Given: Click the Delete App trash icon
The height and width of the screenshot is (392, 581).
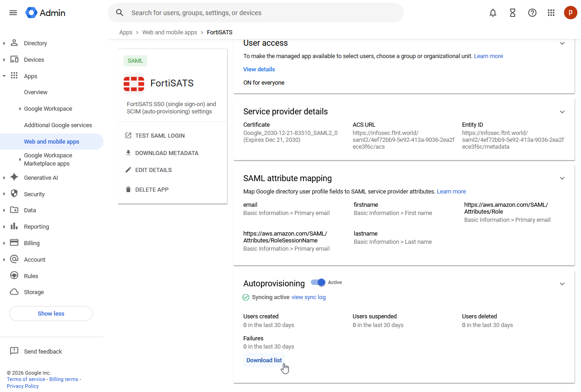Looking at the screenshot, I should pyautogui.click(x=128, y=189).
